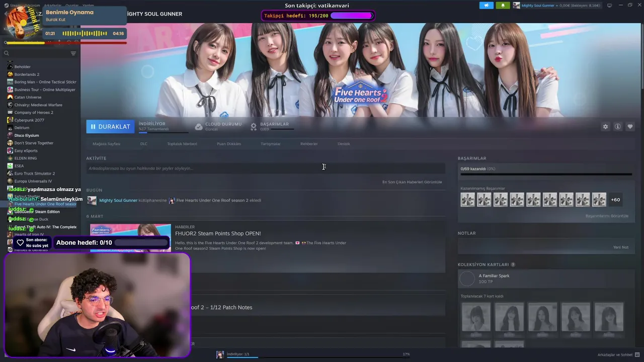The height and width of the screenshot is (362, 644).
Task: Open FHUOR2 Steam Points Shop news headline
Action: tap(218, 233)
